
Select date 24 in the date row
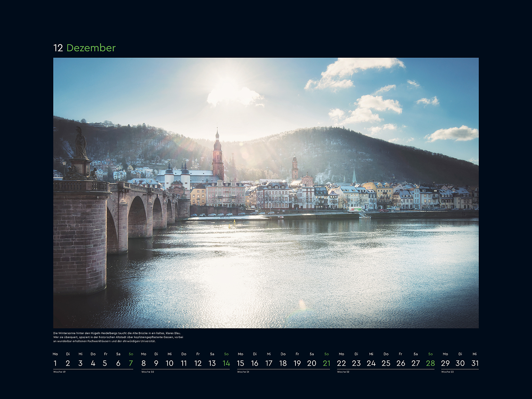[x=371, y=363]
